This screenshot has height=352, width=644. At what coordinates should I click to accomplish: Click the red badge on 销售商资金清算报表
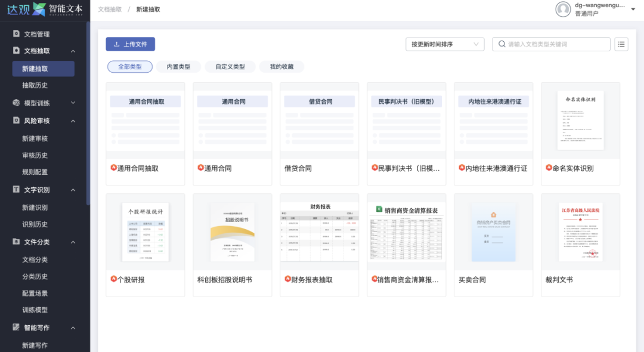(374, 279)
